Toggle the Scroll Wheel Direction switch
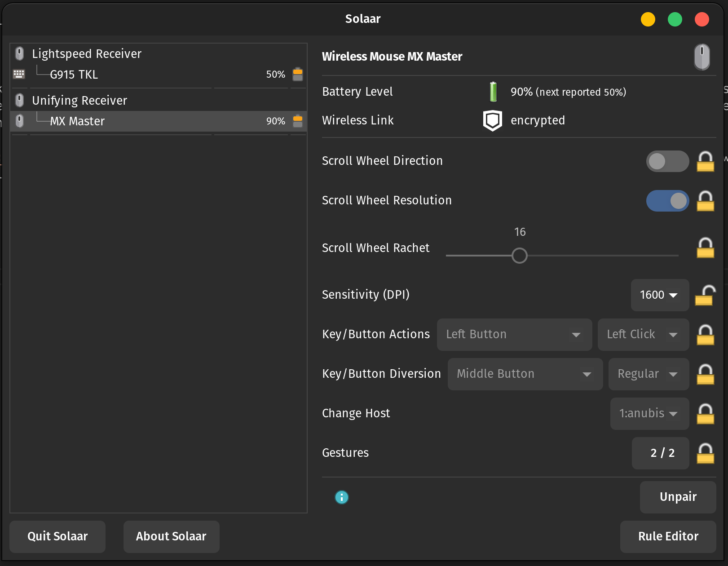This screenshot has height=566, width=728. [x=667, y=161]
